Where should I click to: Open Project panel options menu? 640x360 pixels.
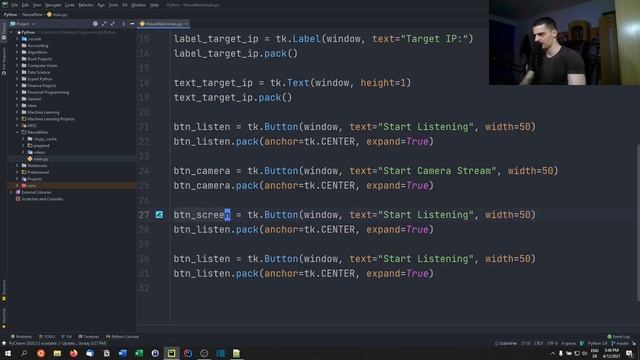coord(123,24)
